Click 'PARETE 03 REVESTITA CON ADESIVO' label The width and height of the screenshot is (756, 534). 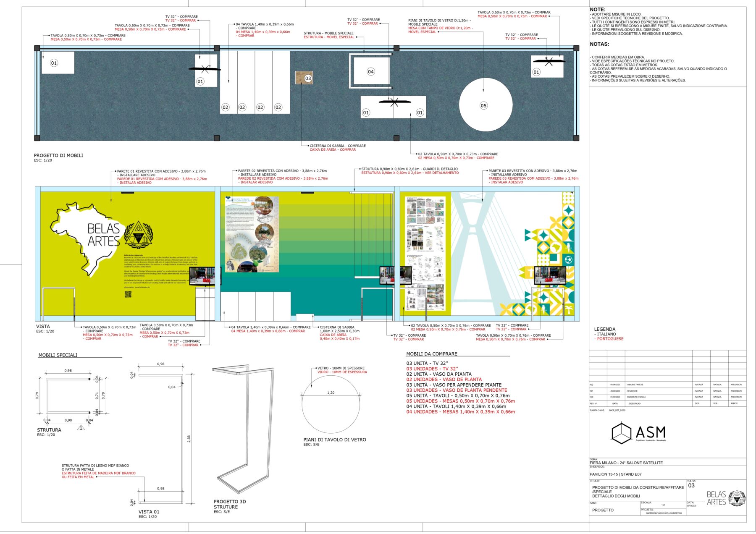[x=533, y=171]
